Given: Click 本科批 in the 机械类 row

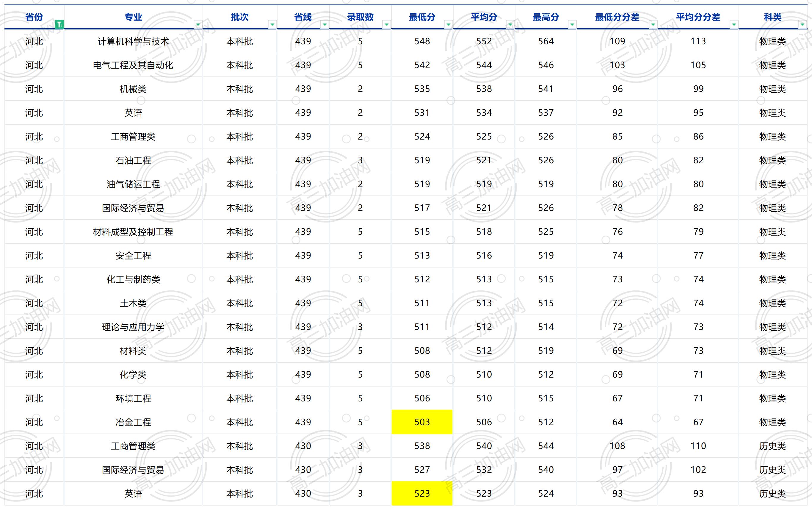Looking at the screenshot, I should (x=239, y=89).
